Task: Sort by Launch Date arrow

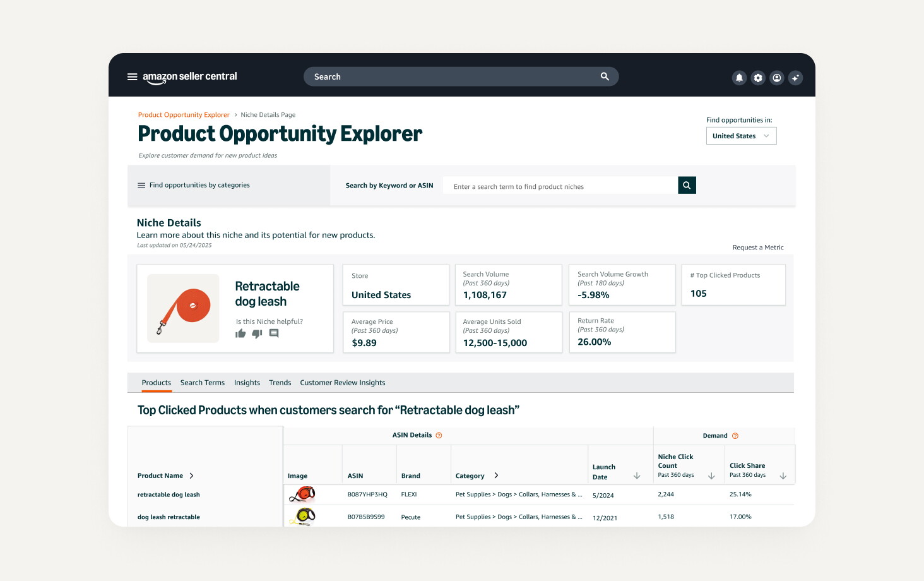Action: [637, 476]
